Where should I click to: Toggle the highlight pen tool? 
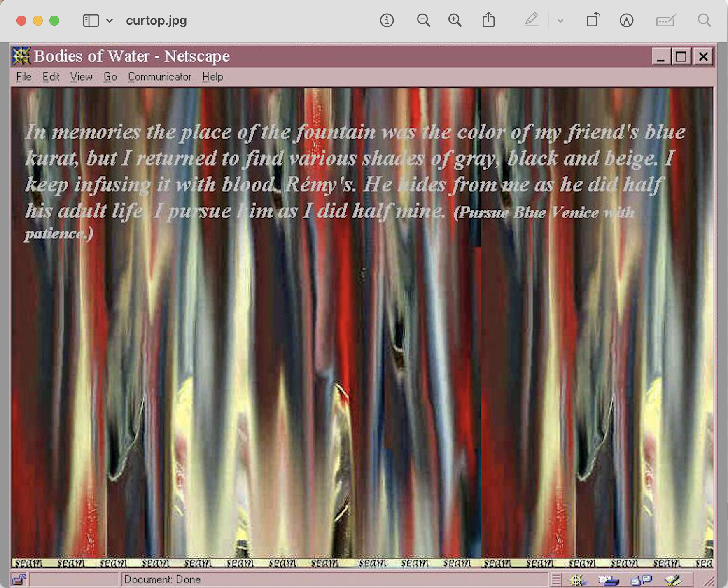(532, 20)
